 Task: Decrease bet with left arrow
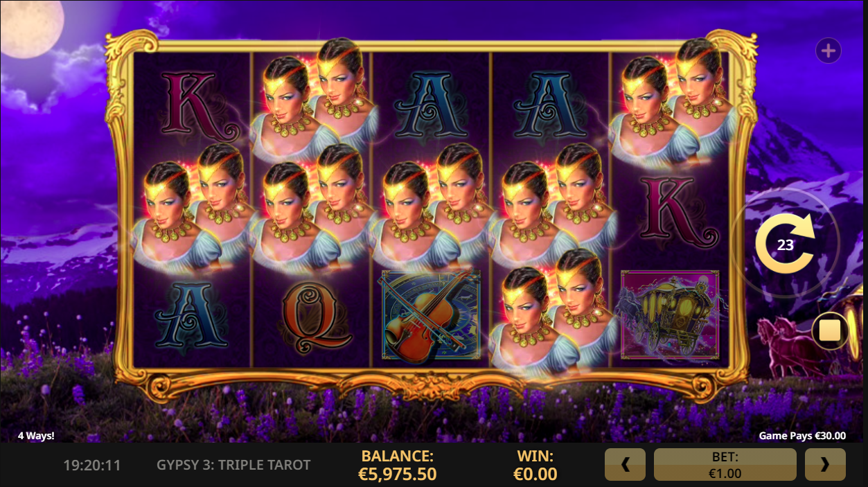tap(625, 464)
